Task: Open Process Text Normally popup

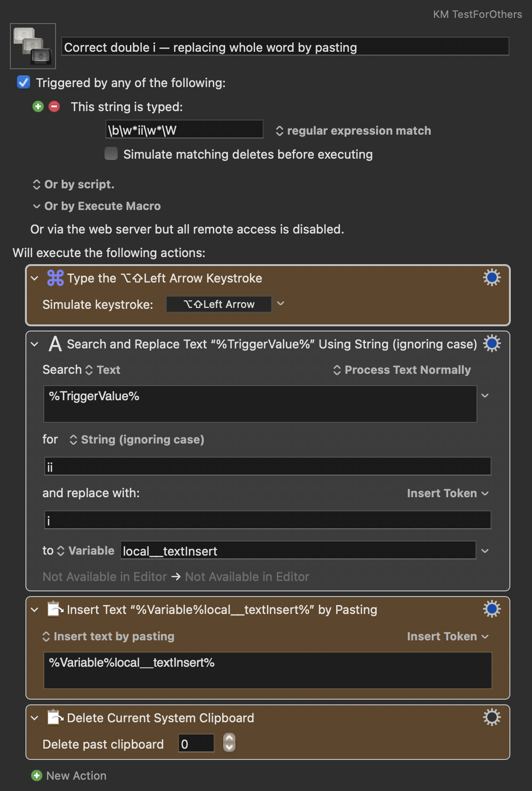Action: [402, 370]
